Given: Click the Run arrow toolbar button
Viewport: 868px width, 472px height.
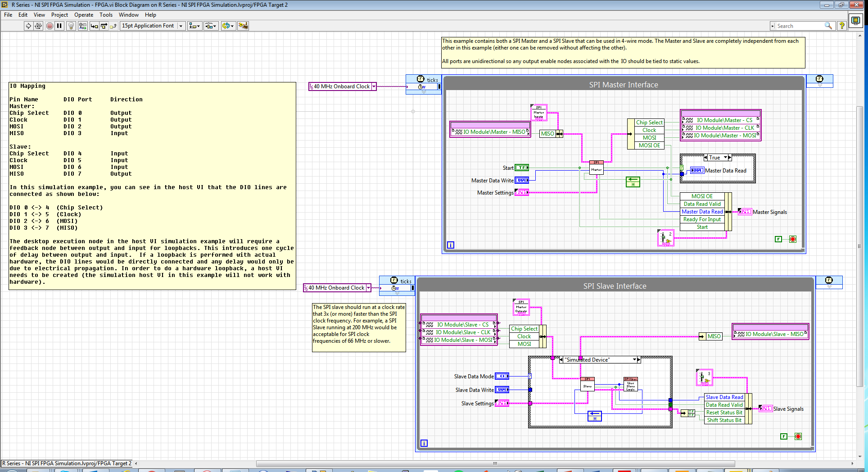Looking at the screenshot, I should point(28,26).
